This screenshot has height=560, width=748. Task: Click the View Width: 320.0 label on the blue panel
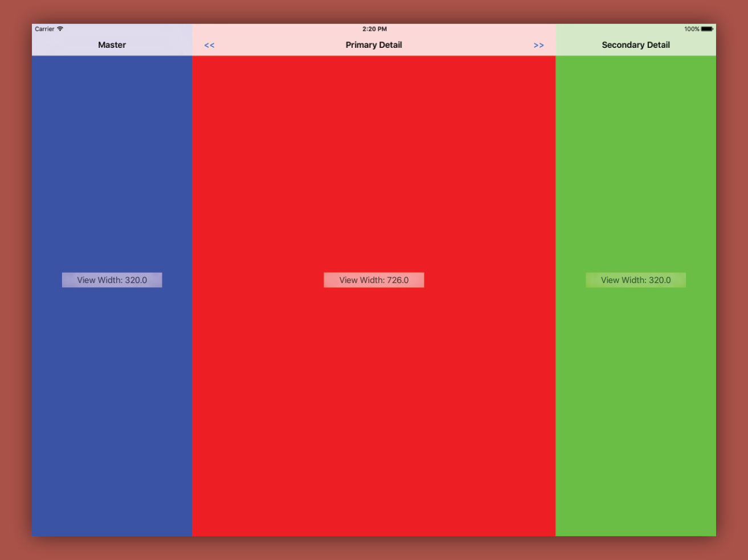(112, 280)
